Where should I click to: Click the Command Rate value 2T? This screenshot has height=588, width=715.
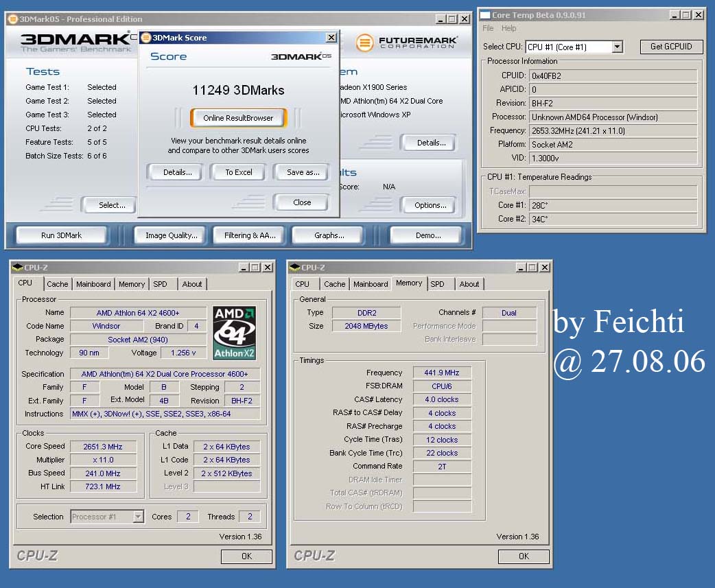click(442, 467)
